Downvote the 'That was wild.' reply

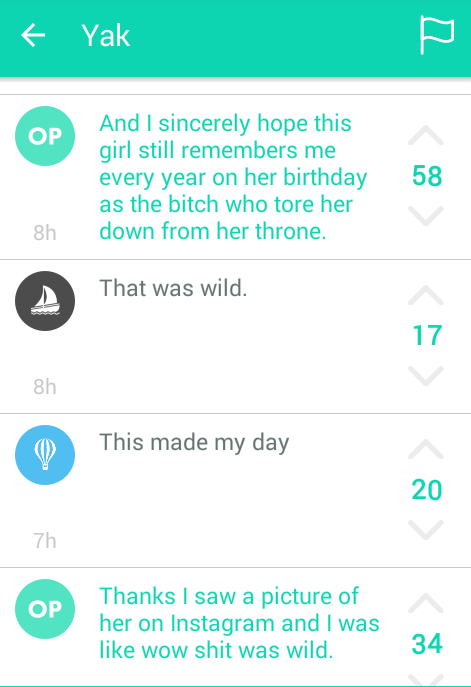(426, 376)
